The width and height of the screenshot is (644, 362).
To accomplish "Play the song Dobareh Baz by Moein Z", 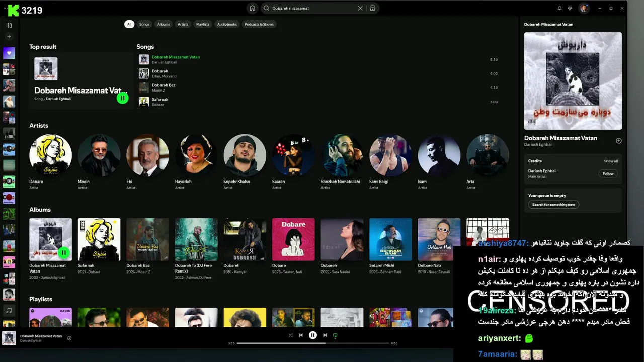I will coord(318,87).
